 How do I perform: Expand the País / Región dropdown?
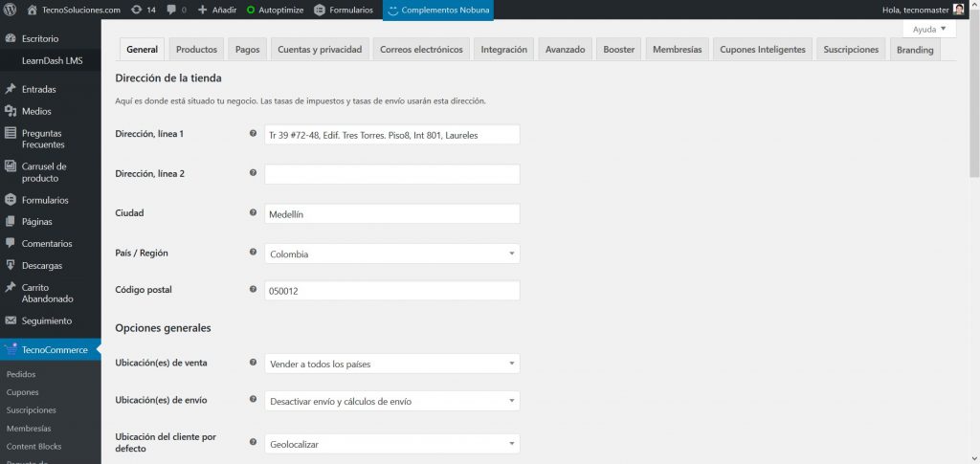[x=391, y=254]
